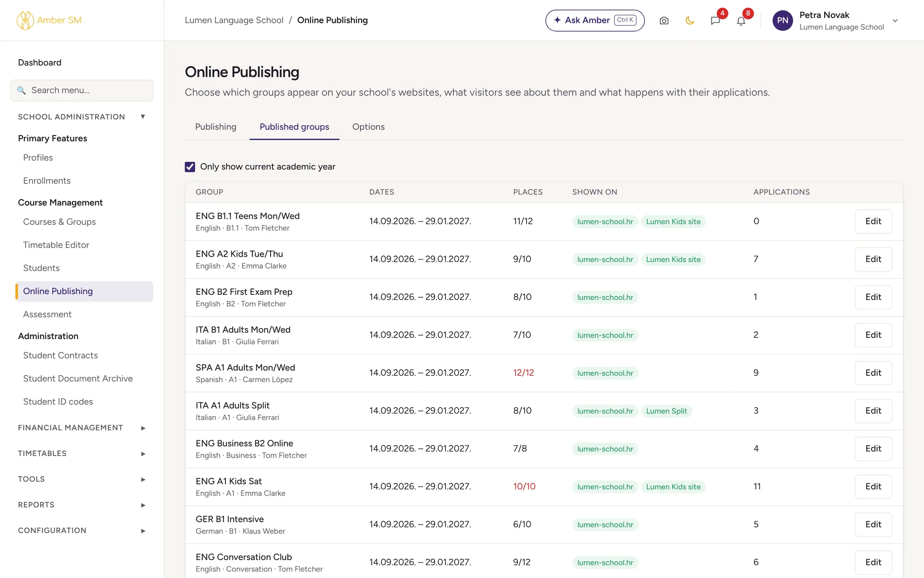
Task: Click the Ask Amber button
Action: (595, 20)
